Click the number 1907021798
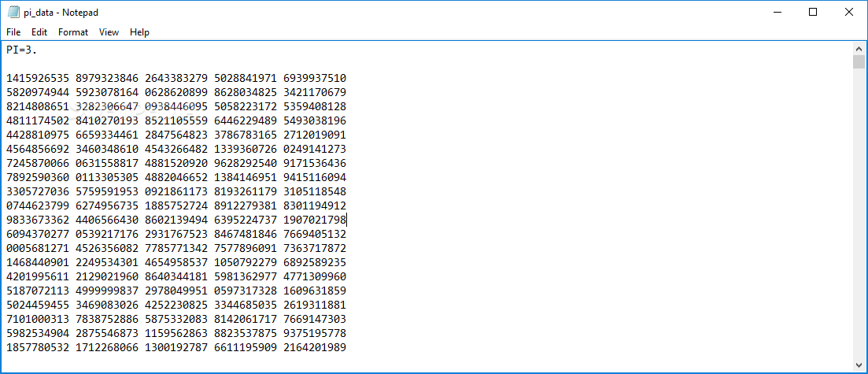The height and width of the screenshot is (374, 868). click(315, 220)
